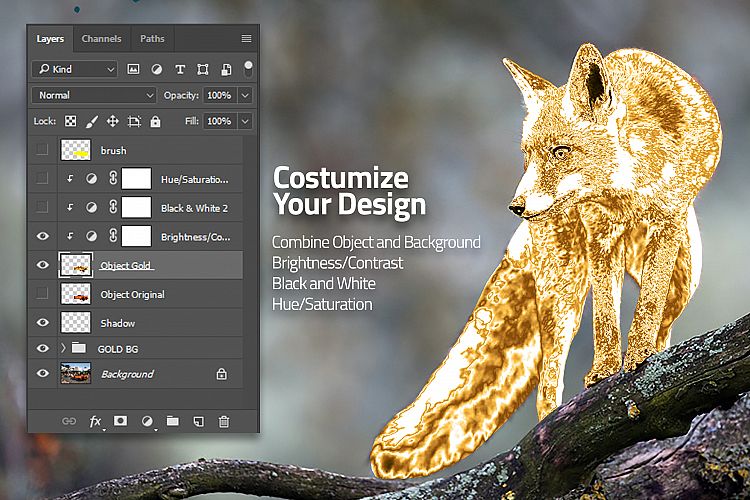Add a layer mask

click(121, 421)
